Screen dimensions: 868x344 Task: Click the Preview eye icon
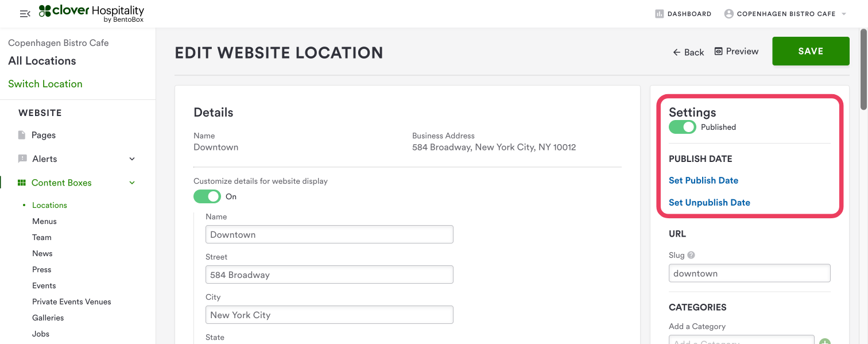pos(718,52)
